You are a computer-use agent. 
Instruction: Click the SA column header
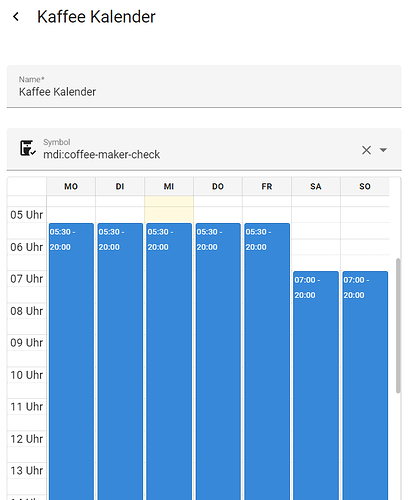click(316, 186)
